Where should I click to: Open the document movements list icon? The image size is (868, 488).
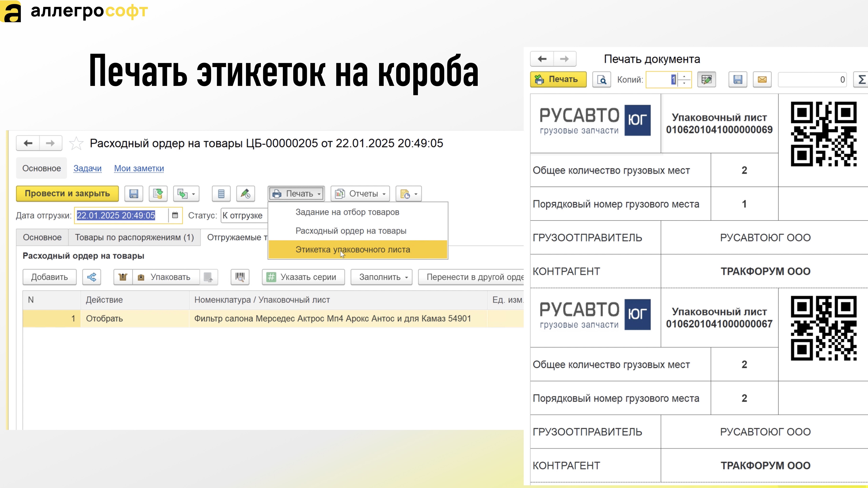tap(221, 194)
